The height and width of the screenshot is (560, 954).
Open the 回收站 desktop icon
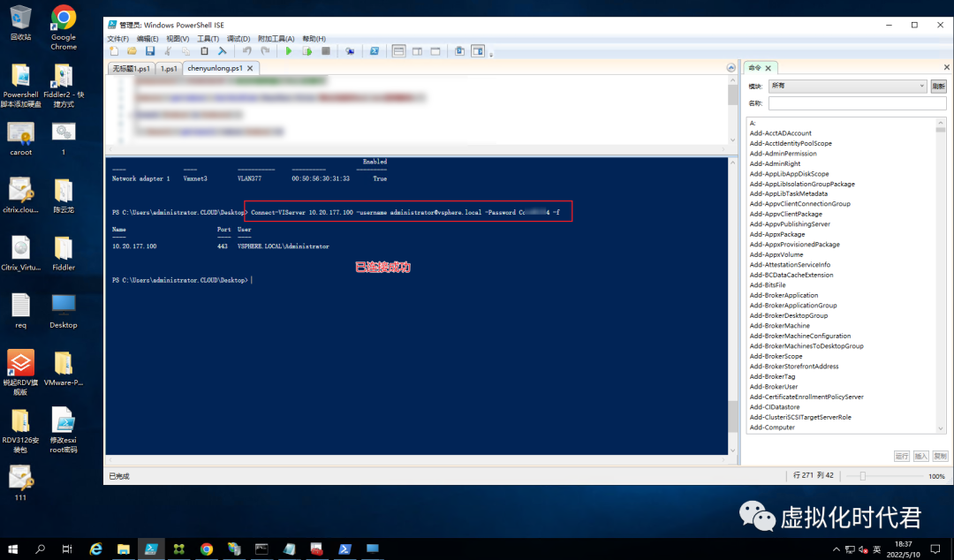(x=20, y=23)
